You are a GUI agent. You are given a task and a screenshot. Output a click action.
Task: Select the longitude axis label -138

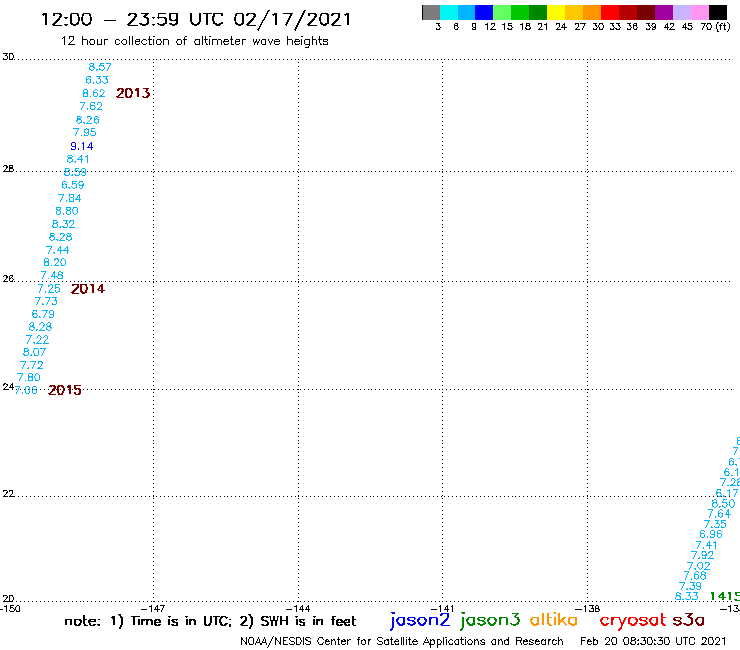[x=587, y=608]
